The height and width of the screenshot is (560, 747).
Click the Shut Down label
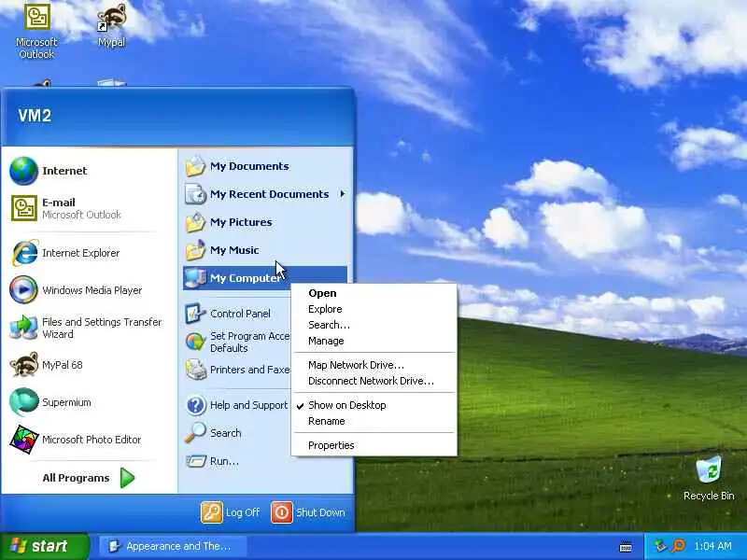pyautogui.click(x=320, y=512)
